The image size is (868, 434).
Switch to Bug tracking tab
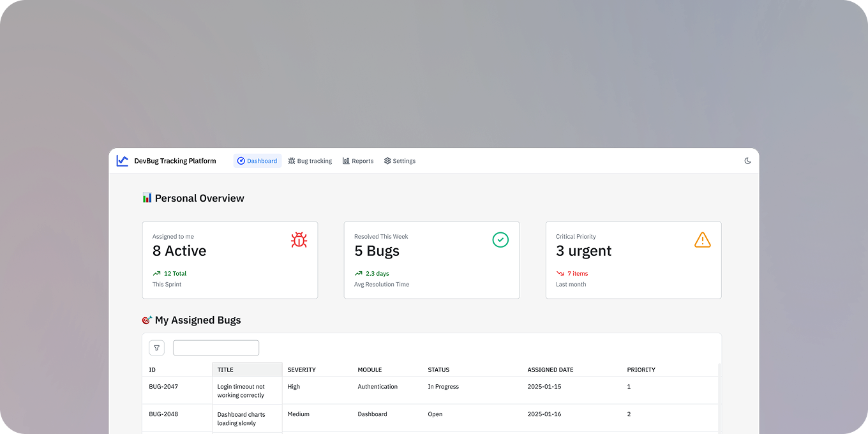click(310, 161)
